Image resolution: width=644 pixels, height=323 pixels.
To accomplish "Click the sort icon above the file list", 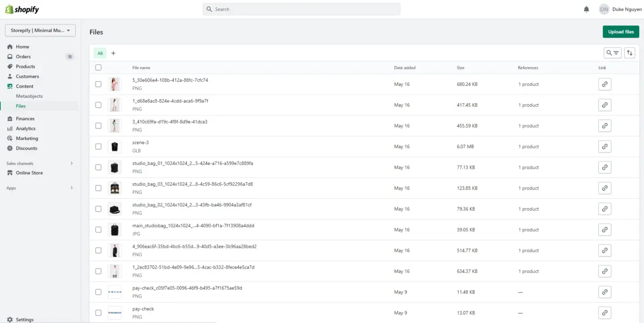I will point(630,53).
